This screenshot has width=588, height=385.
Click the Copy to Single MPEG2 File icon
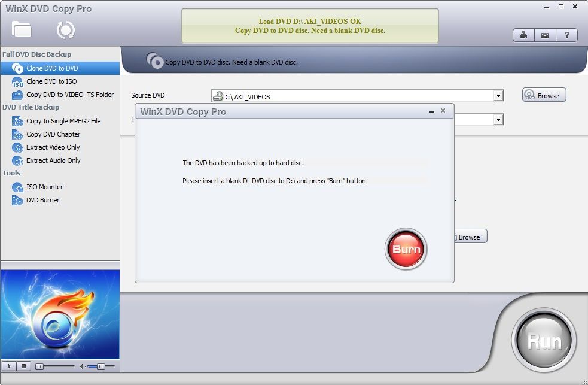(x=17, y=121)
